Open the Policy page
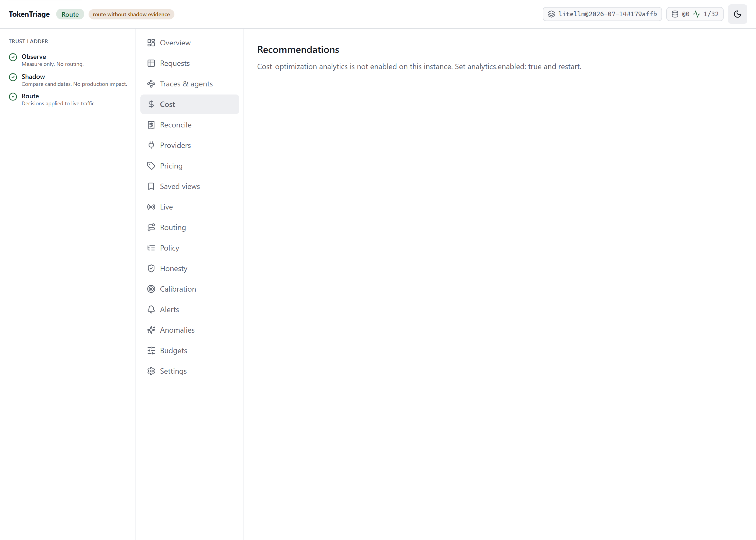Image resolution: width=756 pixels, height=540 pixels. pos(190,248)
